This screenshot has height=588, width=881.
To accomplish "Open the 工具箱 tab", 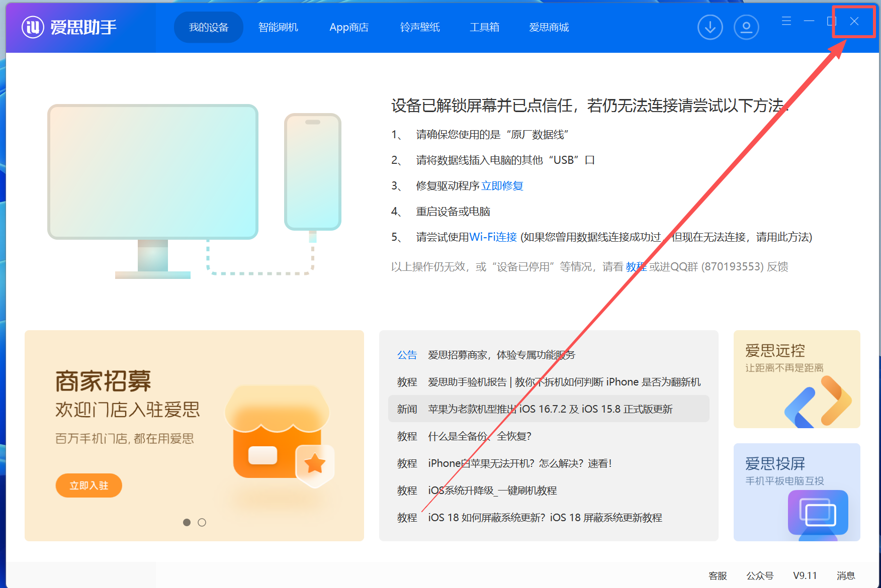I will pos(485,27).
